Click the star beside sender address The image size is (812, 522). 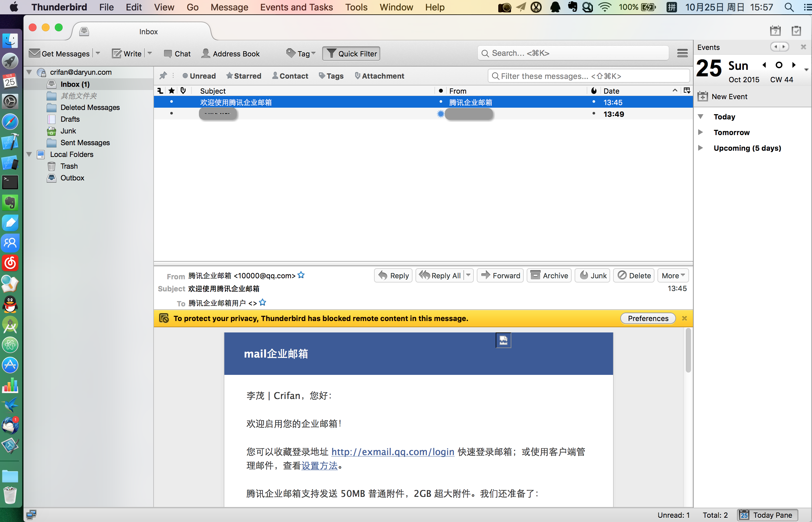[x=301, y=275]
